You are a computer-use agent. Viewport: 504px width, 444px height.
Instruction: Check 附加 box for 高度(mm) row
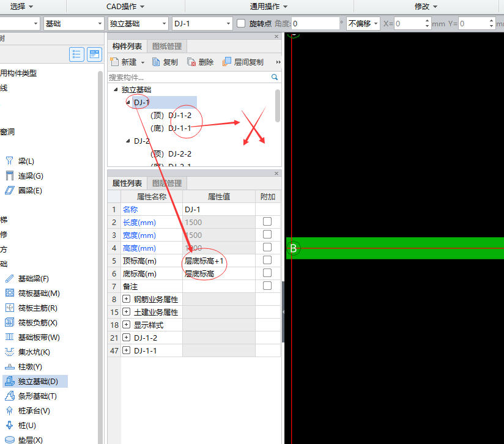click(267, 247)
